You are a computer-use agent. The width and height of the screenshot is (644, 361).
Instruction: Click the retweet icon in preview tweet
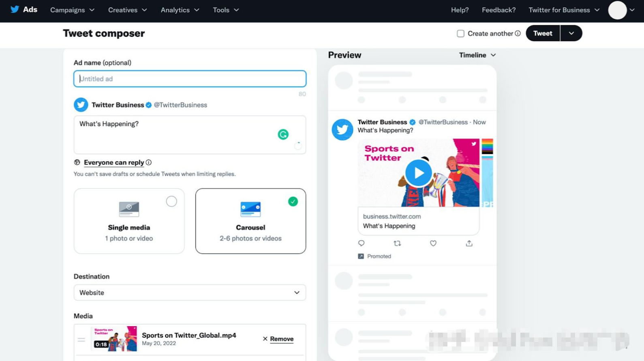[x=397, y=244]
